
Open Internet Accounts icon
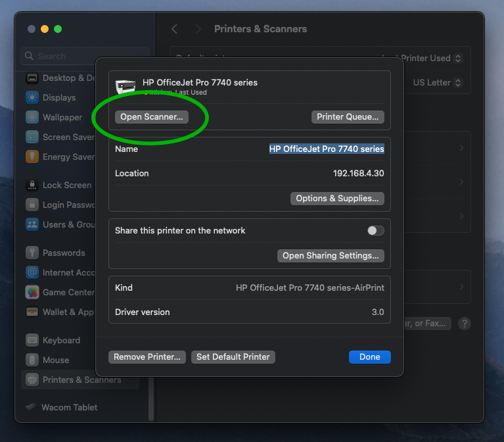[32, 272]
